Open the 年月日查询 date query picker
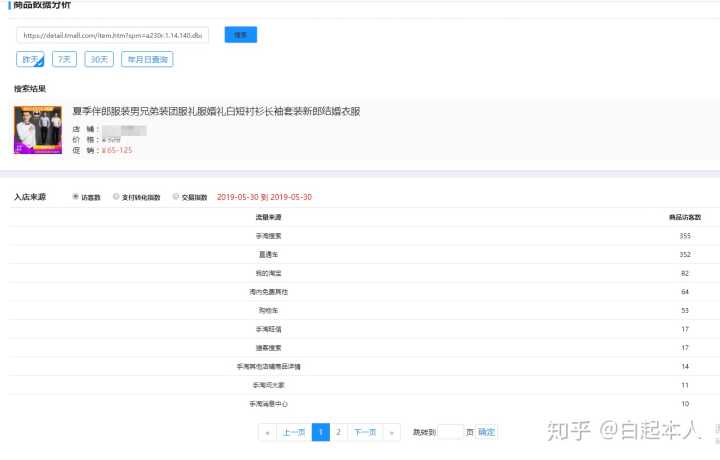The image size is (720, 460). coord(147,60)
